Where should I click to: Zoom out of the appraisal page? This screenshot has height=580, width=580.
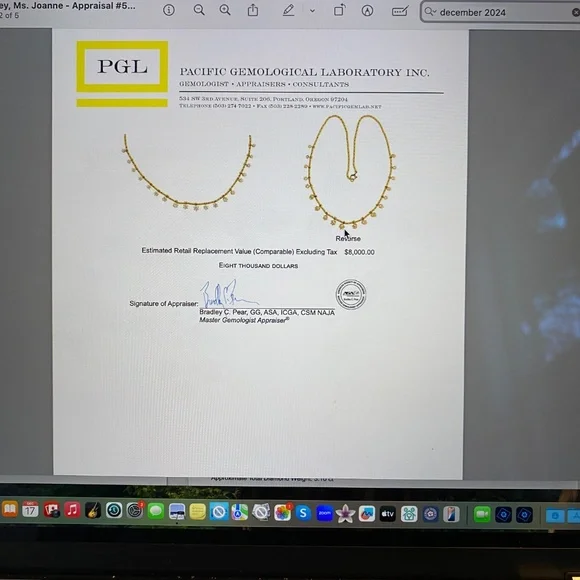pos(199,10)
